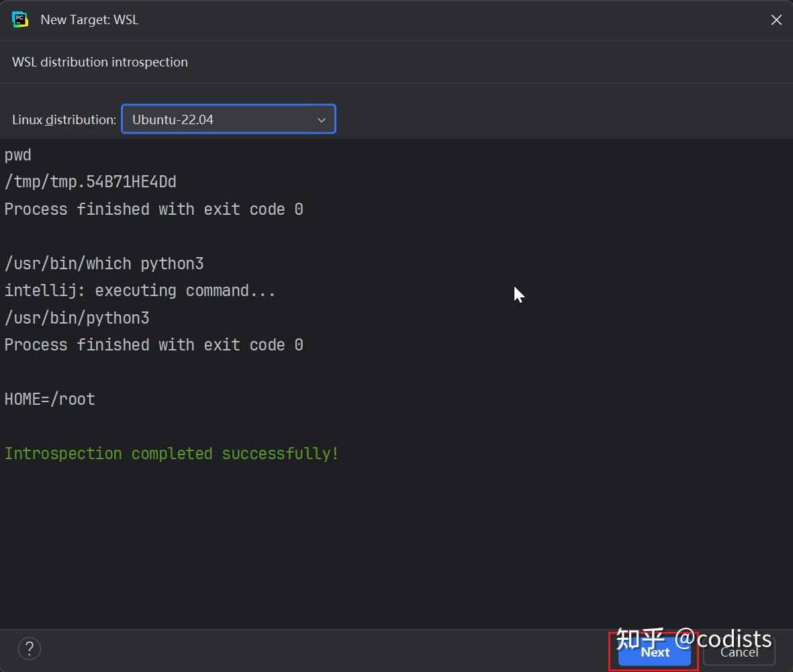The width and height of the screenshot is (793, 672).
Task: Click the PyCharm logo in the title bar
Action: (20, 19)
